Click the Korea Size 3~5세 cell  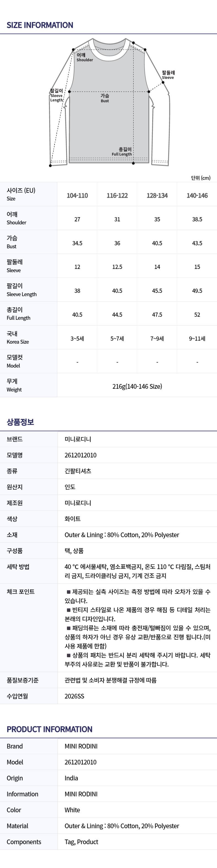77,339
